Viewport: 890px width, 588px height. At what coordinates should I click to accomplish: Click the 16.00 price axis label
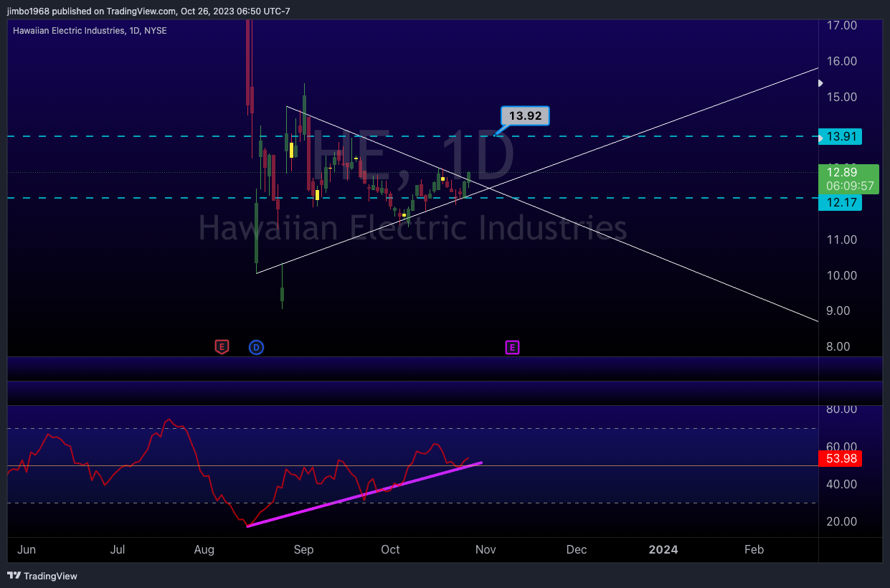pyautogui.click(x=842, y=61)
